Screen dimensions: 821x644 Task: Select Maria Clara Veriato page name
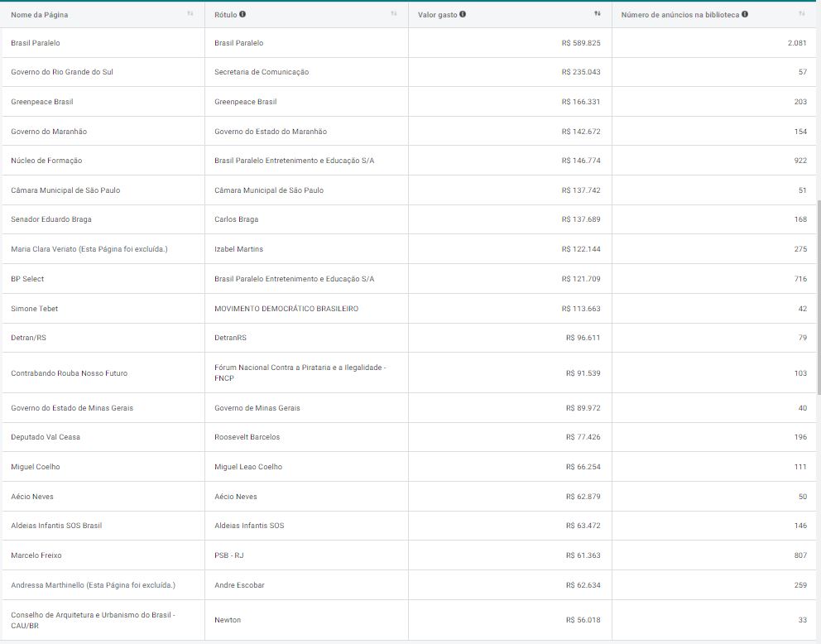pos(89,248)
